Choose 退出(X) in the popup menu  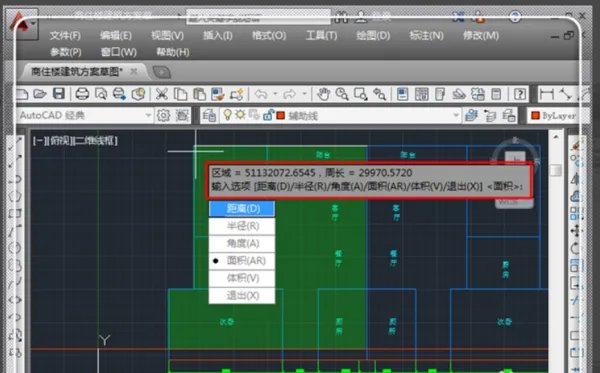tap(242, 295)
